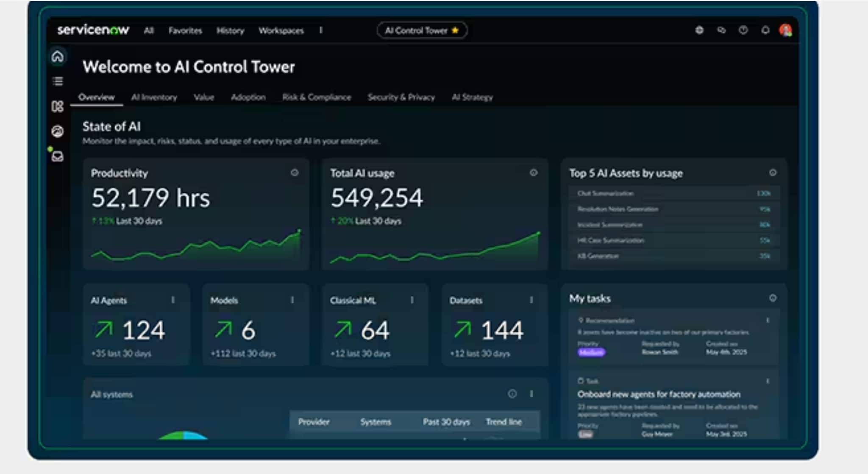Open Datasets card options menu
The image size is (868, 474).
(531, 300)
